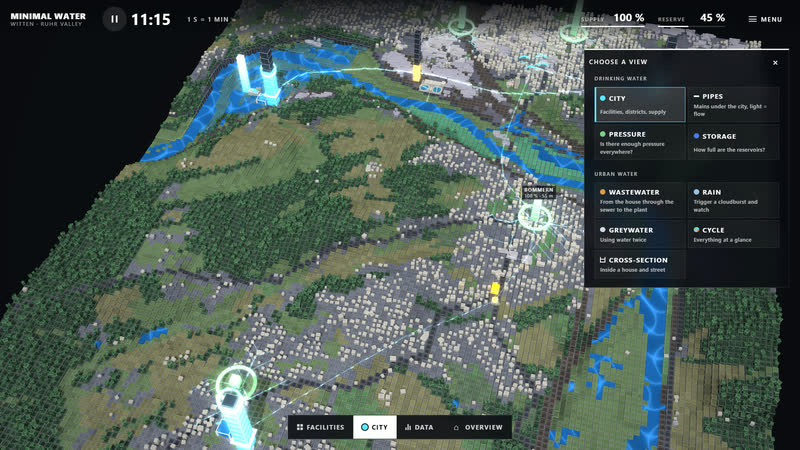Select the Pressure view option
800x450 pixels.
coord(640,142)
